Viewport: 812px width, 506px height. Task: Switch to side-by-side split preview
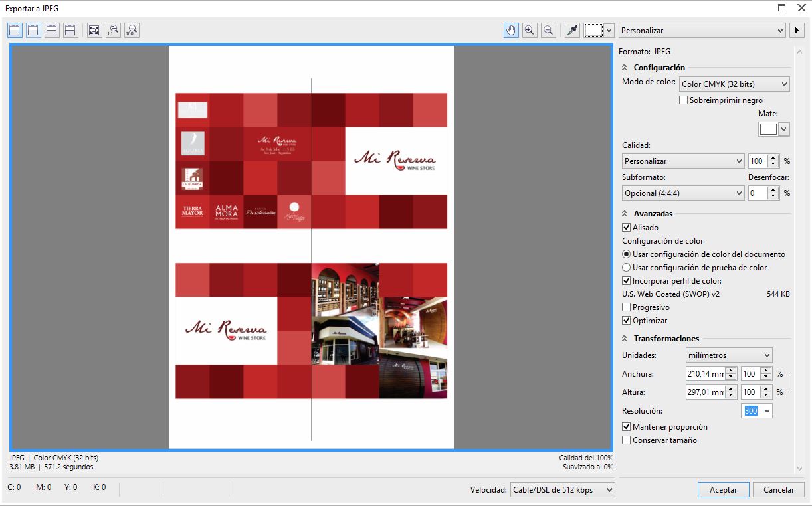coord(33,30)
